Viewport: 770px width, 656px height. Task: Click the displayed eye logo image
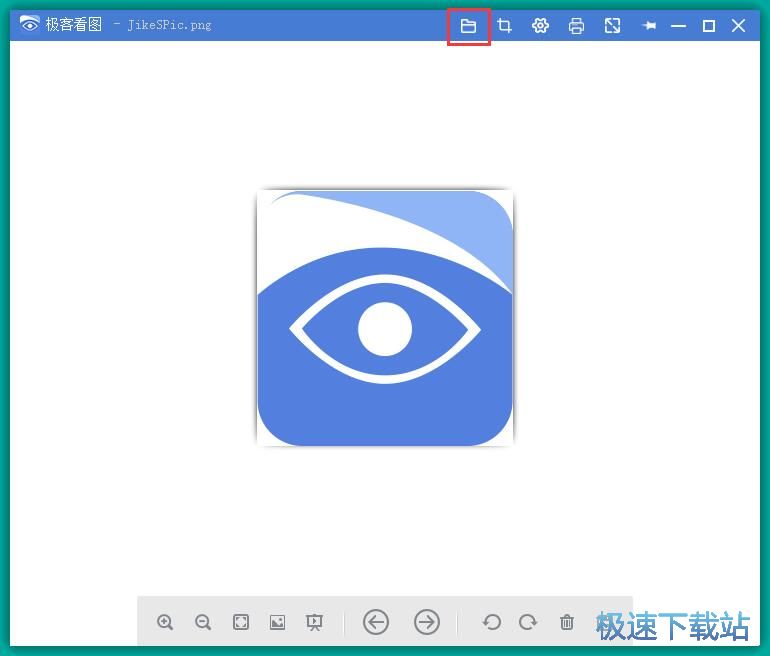385,318
